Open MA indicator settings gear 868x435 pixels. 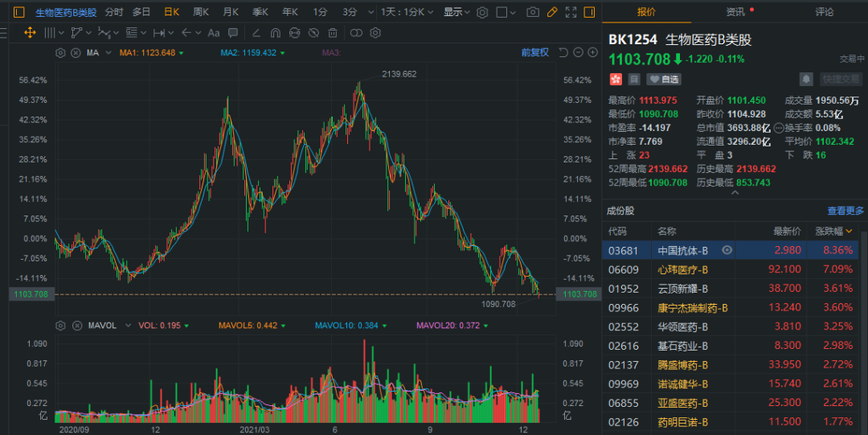pyautogui.click(x=60, y=52)
